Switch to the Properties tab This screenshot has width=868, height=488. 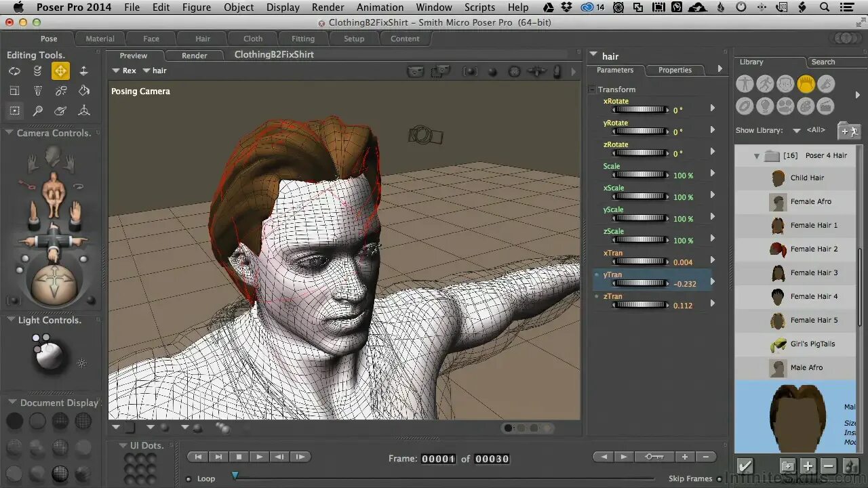pyautogui.click(x=675, y=70)
